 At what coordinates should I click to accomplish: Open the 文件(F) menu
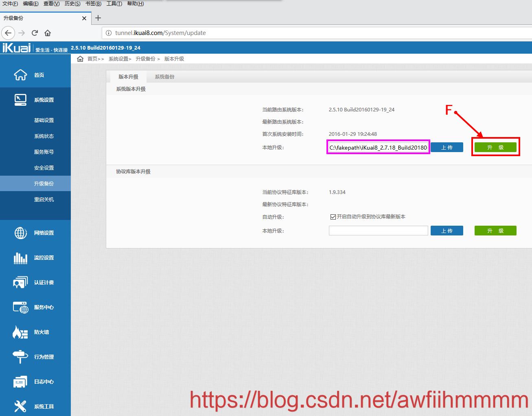10,4
